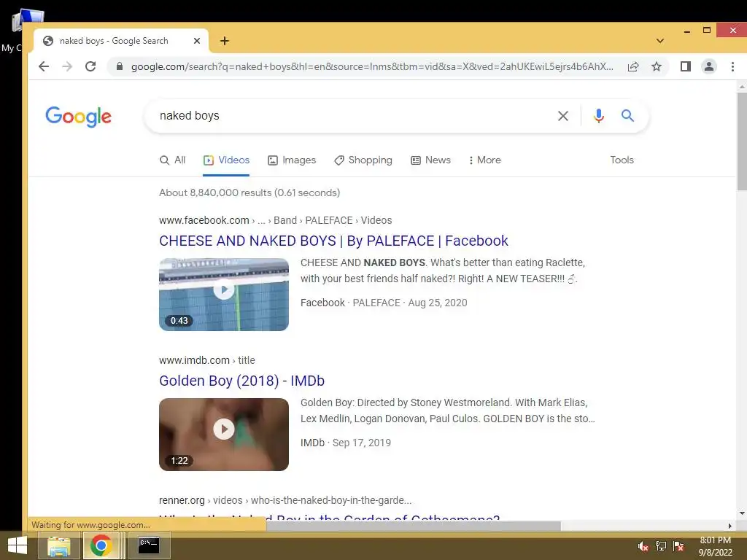Screen dimensions: 747x560
Task: Click the horizontal scrollbar at the bottom
Action: pyautogui.click(x=414, y=526)
